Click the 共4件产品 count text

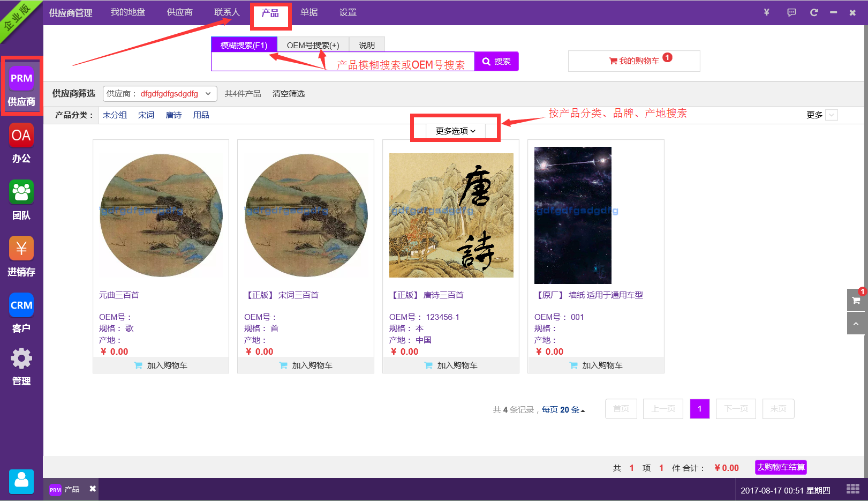[x=243, y=94]
